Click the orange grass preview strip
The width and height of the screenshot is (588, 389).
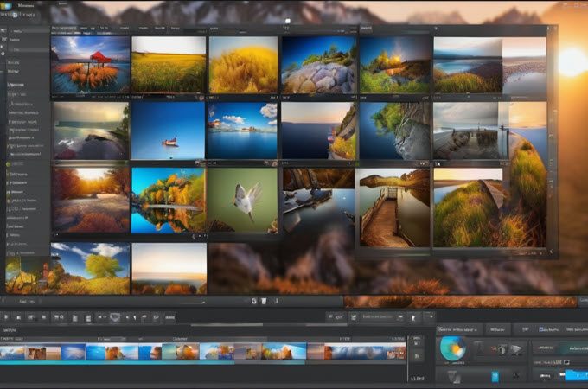[x=460, y=302]
